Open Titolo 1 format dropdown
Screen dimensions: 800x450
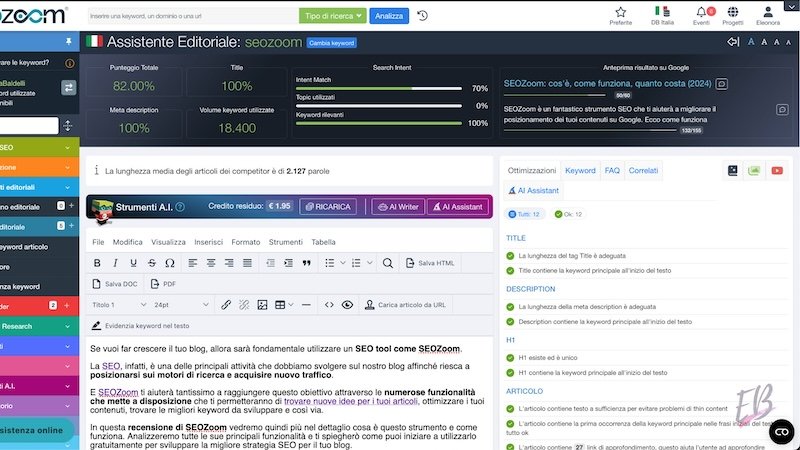coord(119,305)
